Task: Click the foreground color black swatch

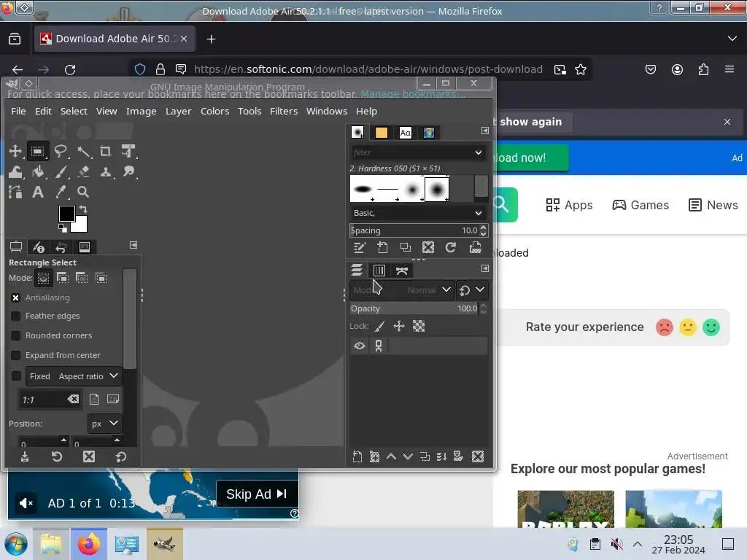Action: point(66,214)
